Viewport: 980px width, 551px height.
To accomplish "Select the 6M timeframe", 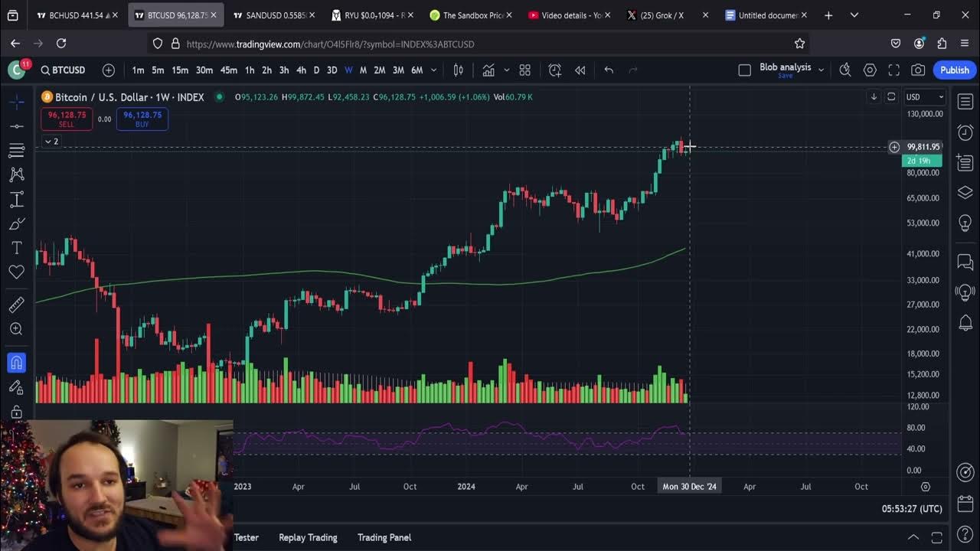I will pyautogui.click(x=417, y=70).
